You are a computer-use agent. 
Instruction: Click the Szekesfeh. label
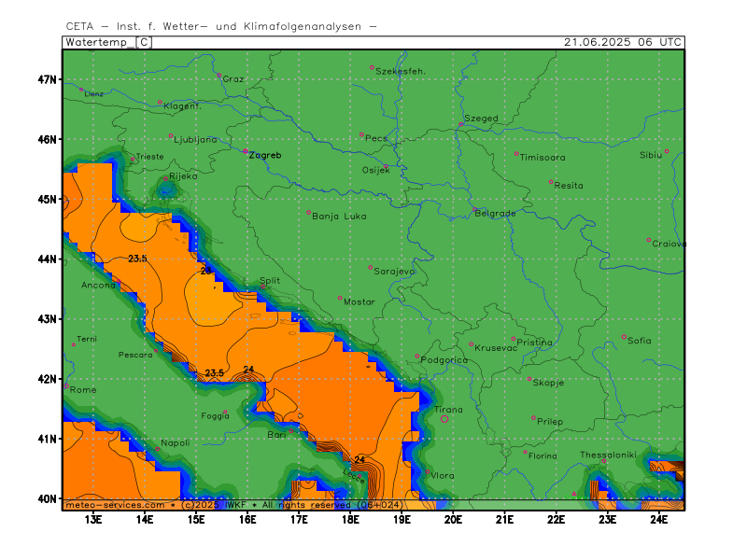click(x=401, y=72)
